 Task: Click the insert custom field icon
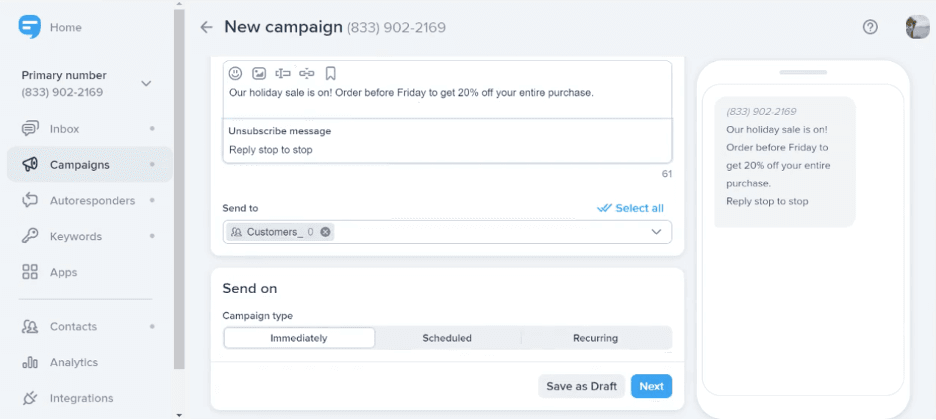coord(283,73)
